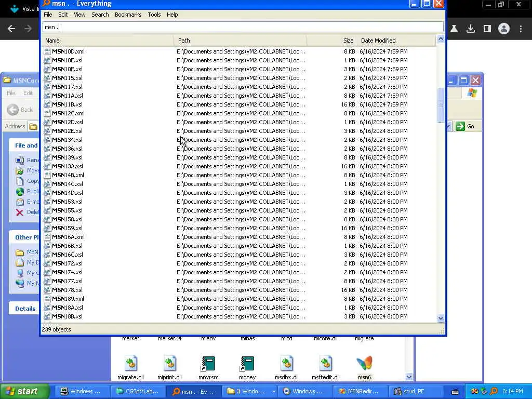Open the browser profile avatar
532x399 pixels.
504,29
